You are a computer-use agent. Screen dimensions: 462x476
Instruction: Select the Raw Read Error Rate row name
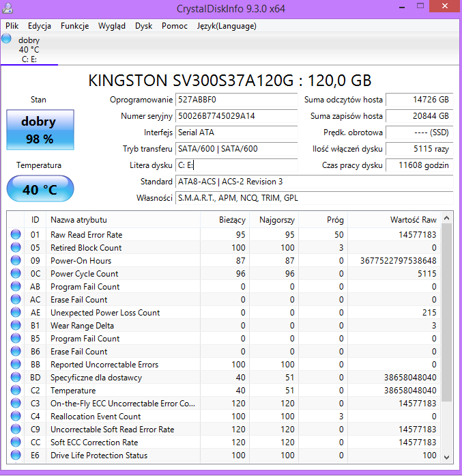click(87, 235)
